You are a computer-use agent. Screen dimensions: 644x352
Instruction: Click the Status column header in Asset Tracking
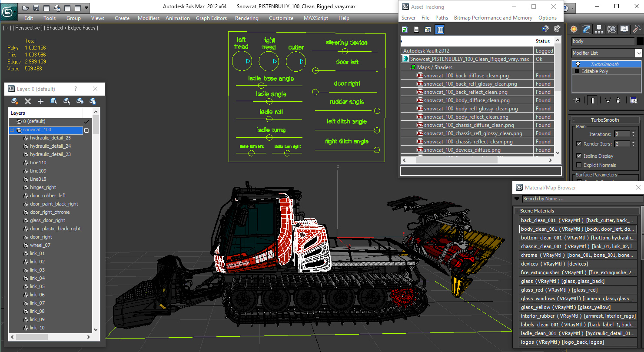click(x=543, y=41)
